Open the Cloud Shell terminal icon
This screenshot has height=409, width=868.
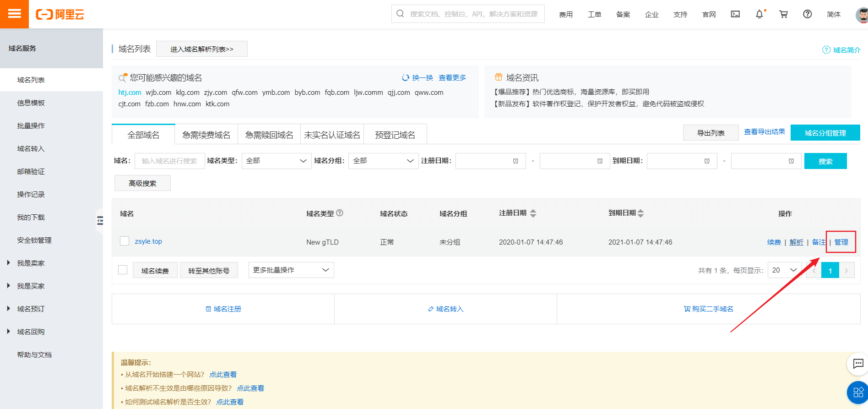[735, 14]
